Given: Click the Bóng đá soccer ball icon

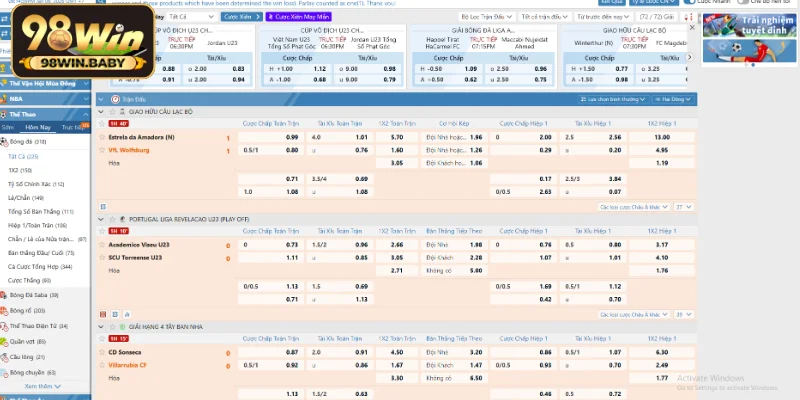Looking at the screenshot, I should pyautogui.click(x=4, y=142).
